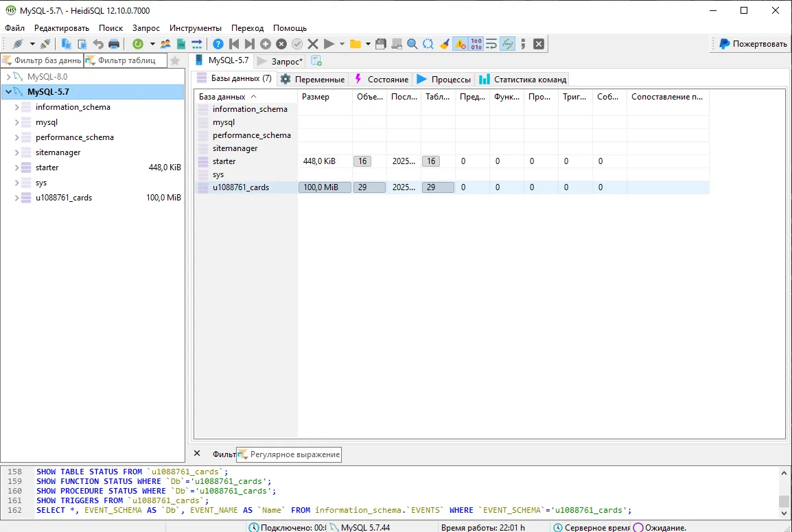
Task: Click the paste clipboard icon
Action: point(82,44)
